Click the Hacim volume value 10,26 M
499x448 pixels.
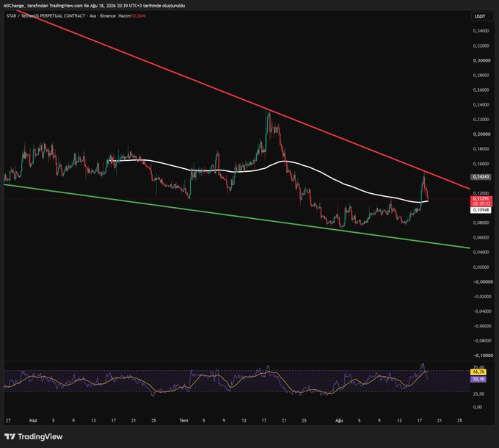tap(138, 15)
